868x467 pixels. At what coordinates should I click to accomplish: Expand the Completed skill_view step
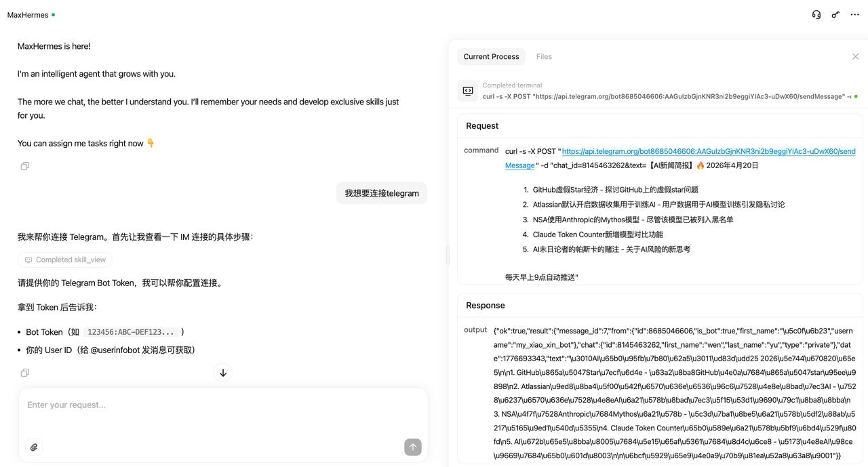coord(65,260)
